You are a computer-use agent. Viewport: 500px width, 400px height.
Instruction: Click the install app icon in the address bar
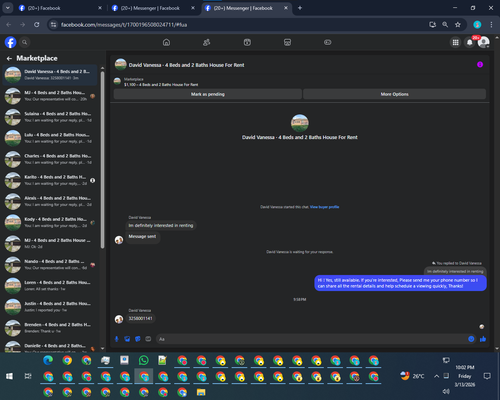coord(433,25)
